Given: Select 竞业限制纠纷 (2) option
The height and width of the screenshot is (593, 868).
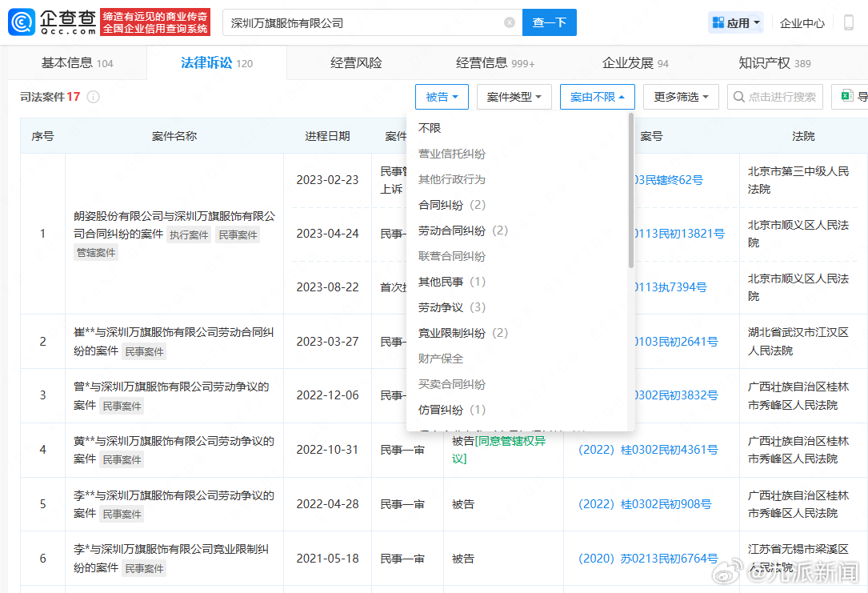Looking at the screenshot, I should tap(462, 333).
